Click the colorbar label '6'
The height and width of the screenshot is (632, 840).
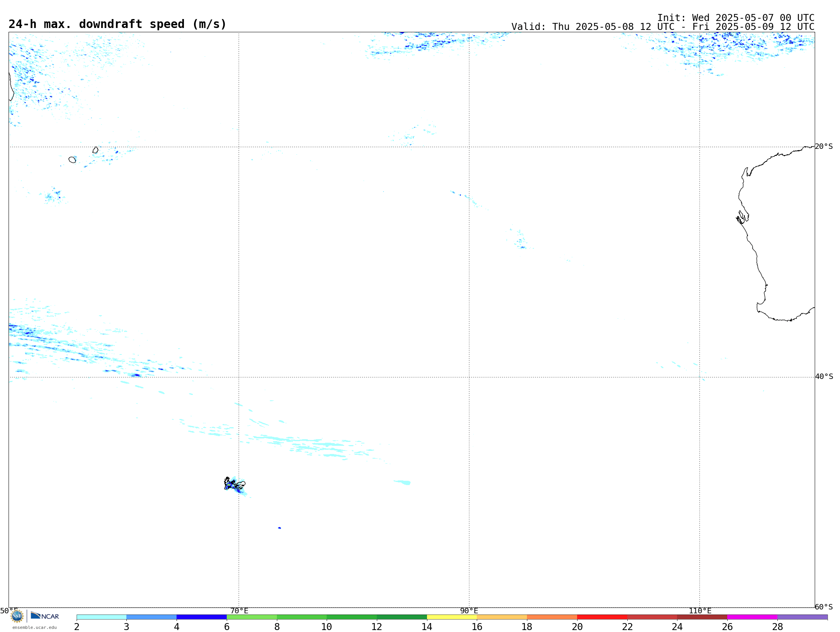[x=227, y=627]
